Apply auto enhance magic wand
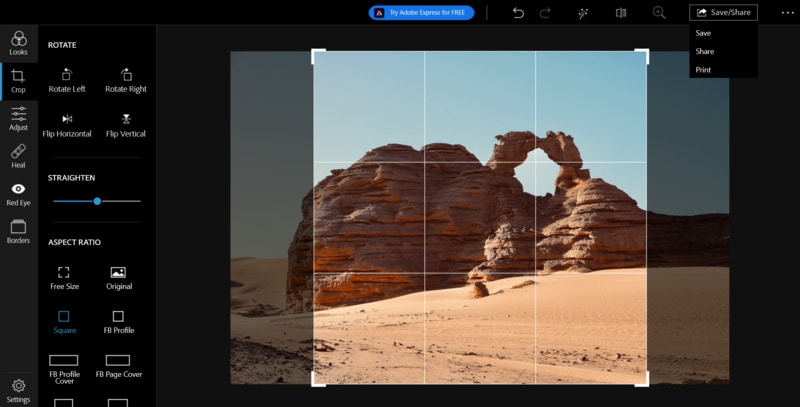This screenshot has height=407, width=800. click(583, 13)
